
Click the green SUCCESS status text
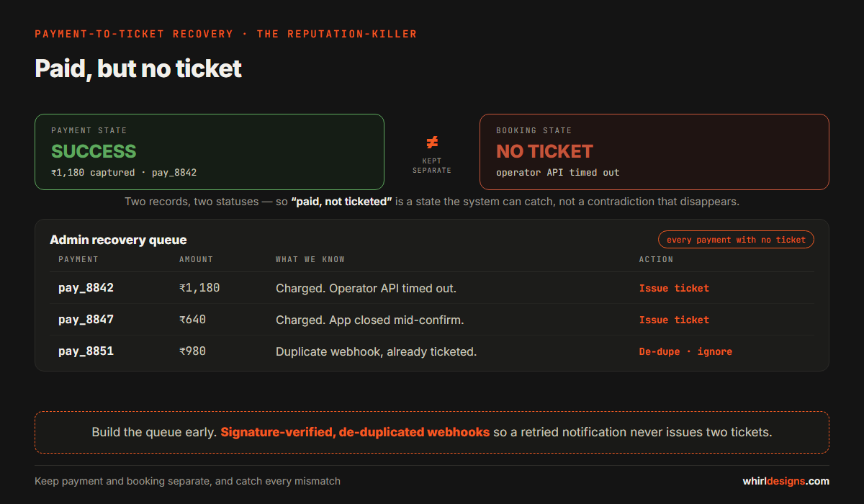coord(94,151)
